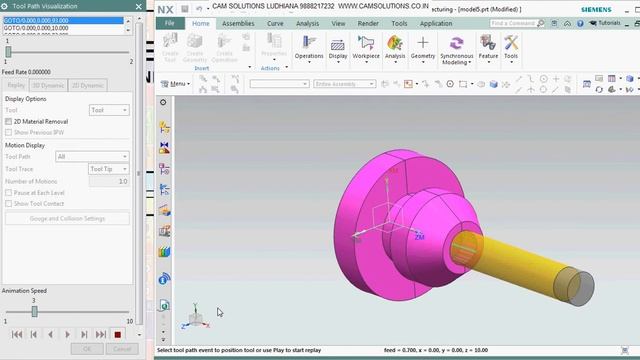Image resolution: width=640 pixels, height=360 pixels.
Task: Play the tool path animation forward
Action: (x=67, y=335)
